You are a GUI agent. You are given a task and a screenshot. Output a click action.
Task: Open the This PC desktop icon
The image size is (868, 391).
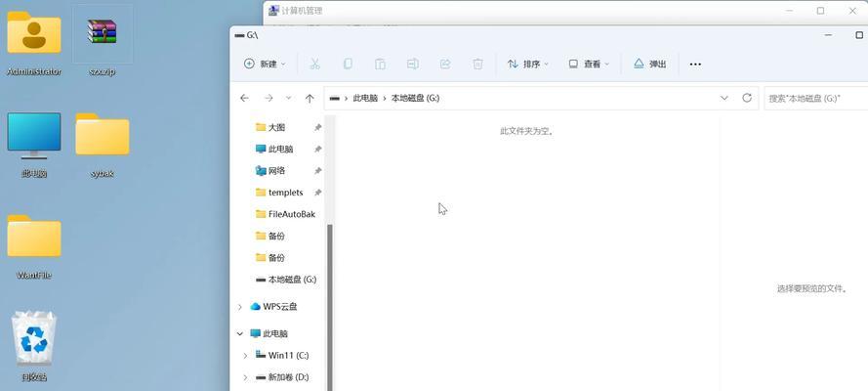[x=34, y=144]
